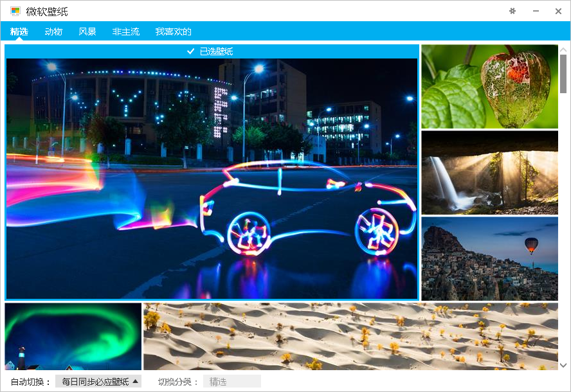571x392 pixels.
Task: Click the scrollbar up arrow
Action: [563, 49]
